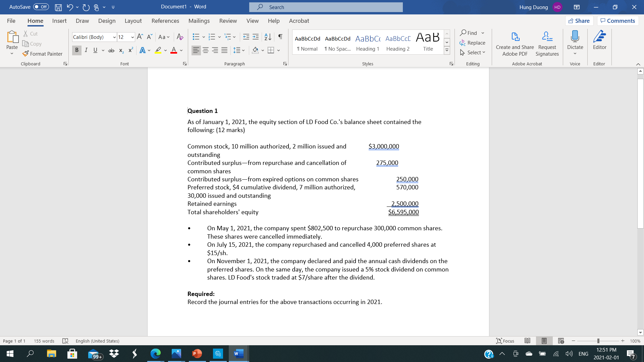Click the Clear All Formatting icon
Screen dimensions: 644x362
180,37
